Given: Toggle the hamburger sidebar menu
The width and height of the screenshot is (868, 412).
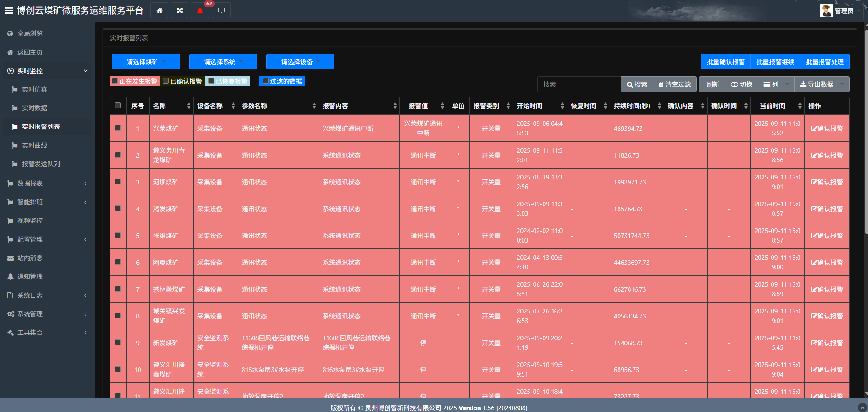Looking at the screenshot, I should (9, 10).
